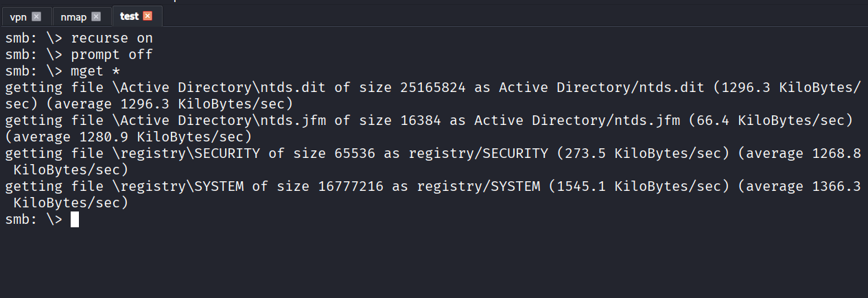Switch to the vpn tab
This screenshot has width=868, height=298.
19,16
